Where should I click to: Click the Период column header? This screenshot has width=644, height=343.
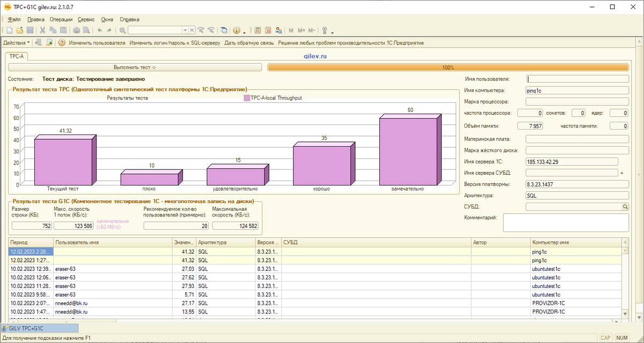click(31, 242)
